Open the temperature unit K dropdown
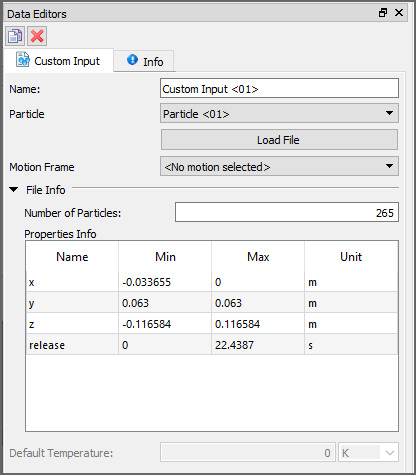This screenshot has width=416, height=475. pos(368,453)
